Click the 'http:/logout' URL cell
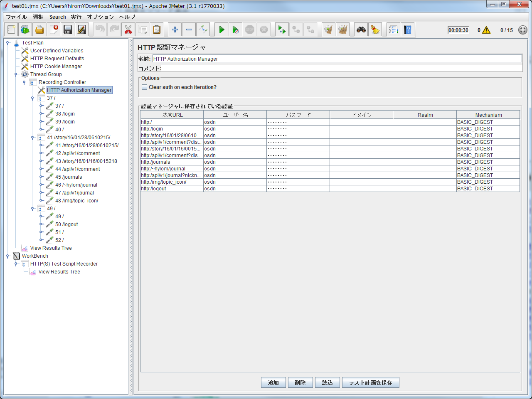532x399 pixels. [x=172, y=189]
